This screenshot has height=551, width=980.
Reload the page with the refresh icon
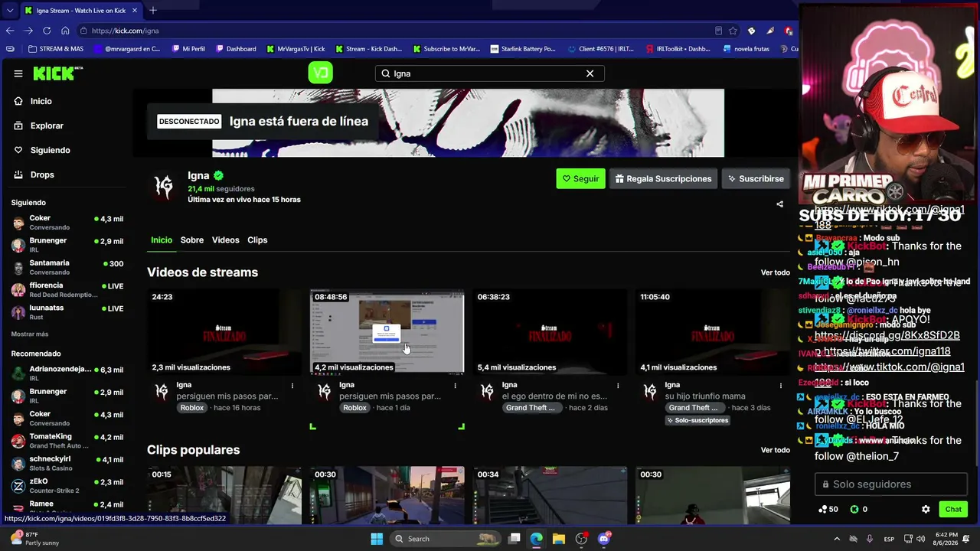tap(47, 31)
